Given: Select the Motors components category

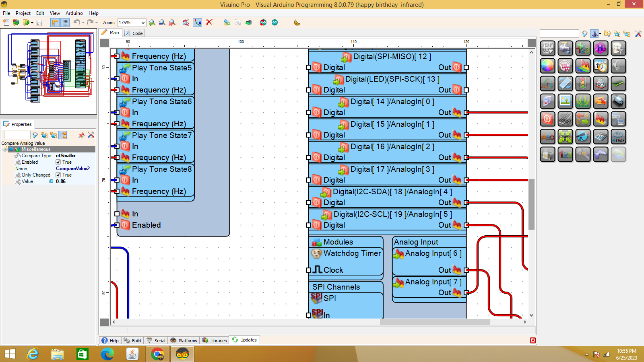Looking at the screenshot, I should pyautogui.click(x=618, y=101).
